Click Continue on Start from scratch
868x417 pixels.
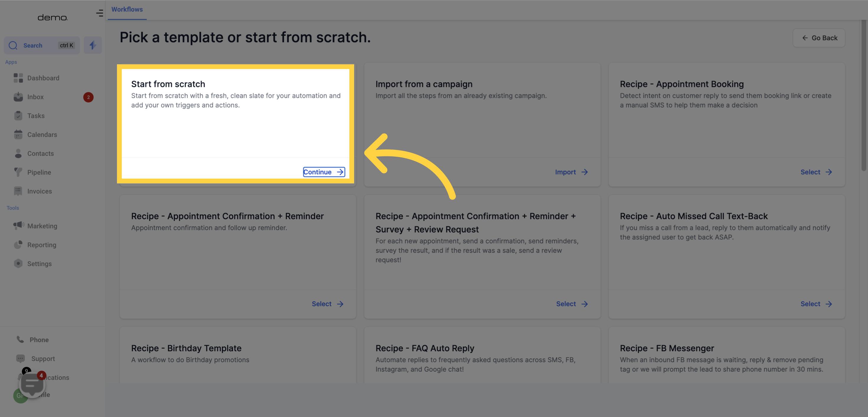tap(323, 171)
